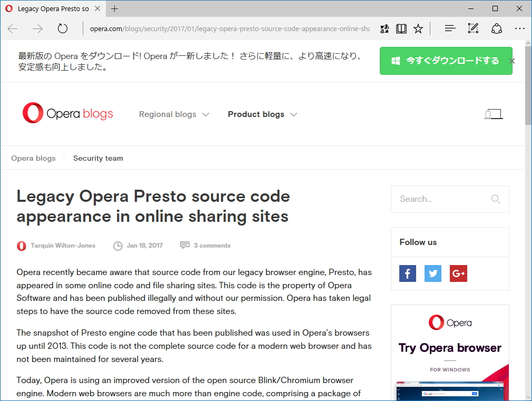The width and height of the screenshot is (532, 401).
Task: Open the 3 comments link
Action: 212,245
